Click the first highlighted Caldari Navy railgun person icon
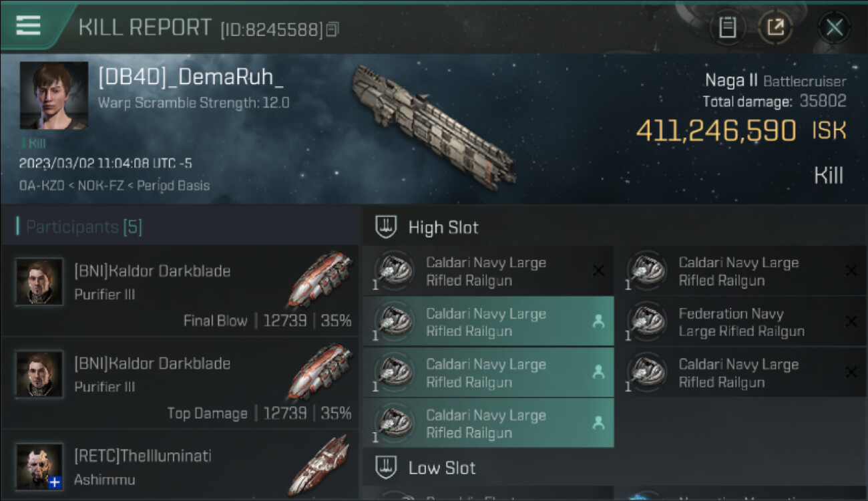Image resolution: width=868 pixels, height=501 pixels. point(598,322)
